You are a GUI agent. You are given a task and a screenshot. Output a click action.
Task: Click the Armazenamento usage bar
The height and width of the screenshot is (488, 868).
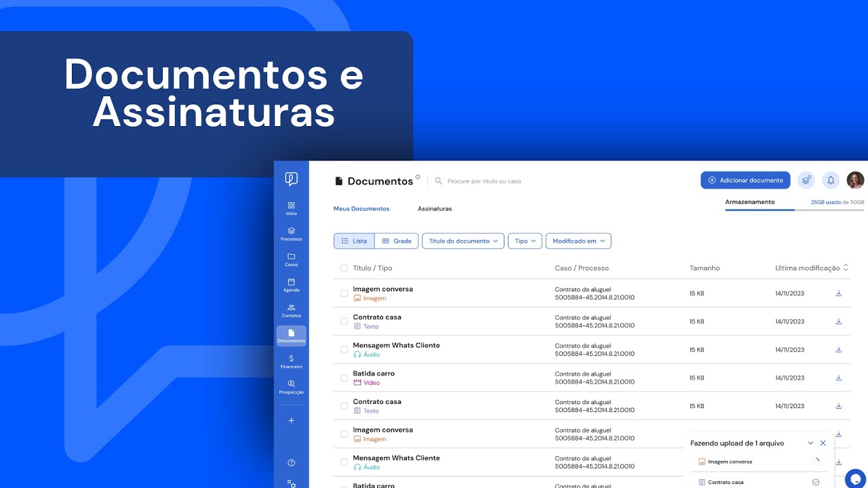pyautogui.click(x=795, y=210)
